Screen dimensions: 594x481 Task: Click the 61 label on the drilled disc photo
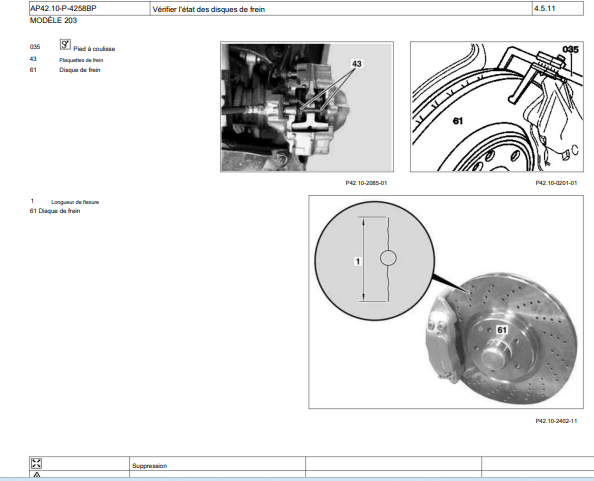[x=502, y=330]
